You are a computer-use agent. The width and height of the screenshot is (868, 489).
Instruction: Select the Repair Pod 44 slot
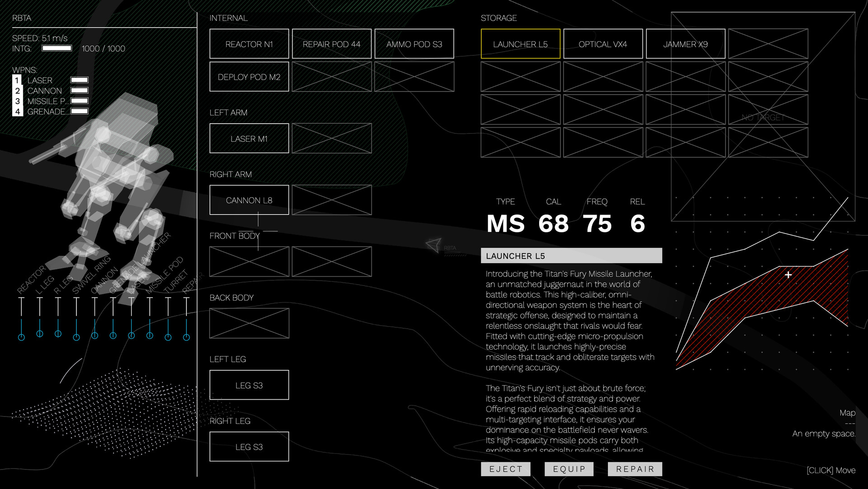(332, 44)
